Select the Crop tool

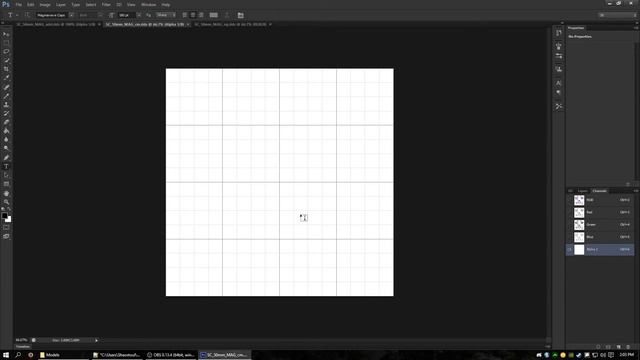pos(6,69)
